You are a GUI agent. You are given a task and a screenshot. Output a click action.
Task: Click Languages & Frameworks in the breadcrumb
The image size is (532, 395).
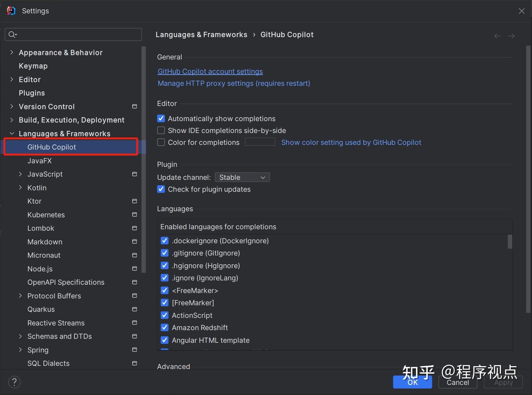[x=201, y=34]
